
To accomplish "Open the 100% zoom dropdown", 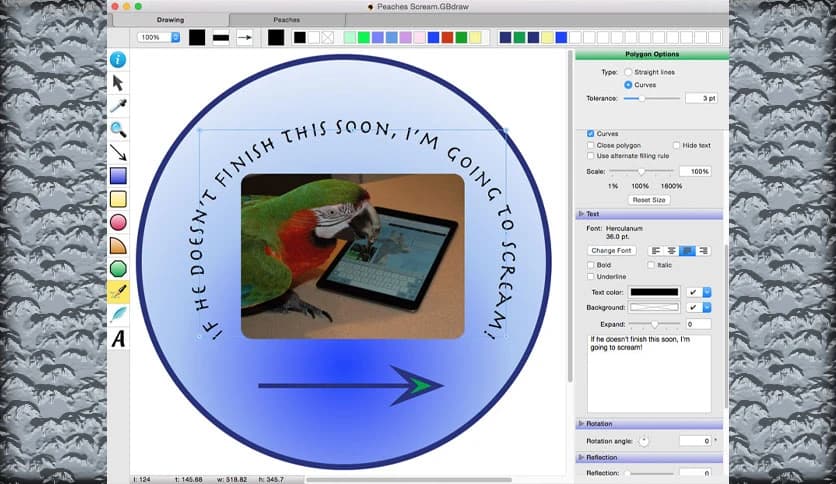I will (160, 37).
